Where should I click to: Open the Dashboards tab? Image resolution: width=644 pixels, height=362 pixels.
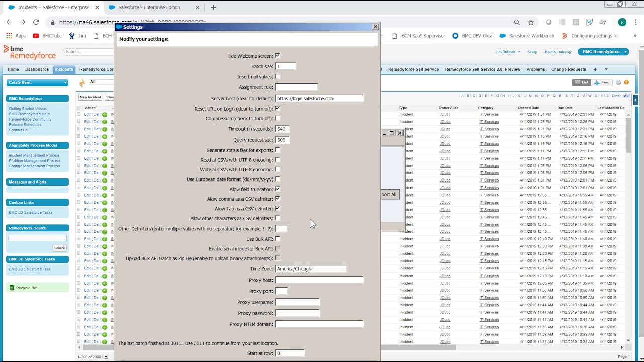point(37,69)
